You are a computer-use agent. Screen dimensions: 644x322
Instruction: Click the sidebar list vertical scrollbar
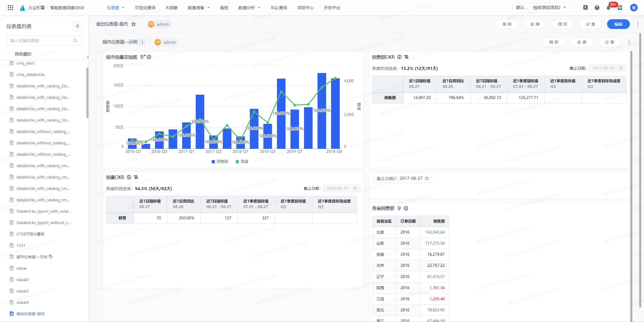87,93
